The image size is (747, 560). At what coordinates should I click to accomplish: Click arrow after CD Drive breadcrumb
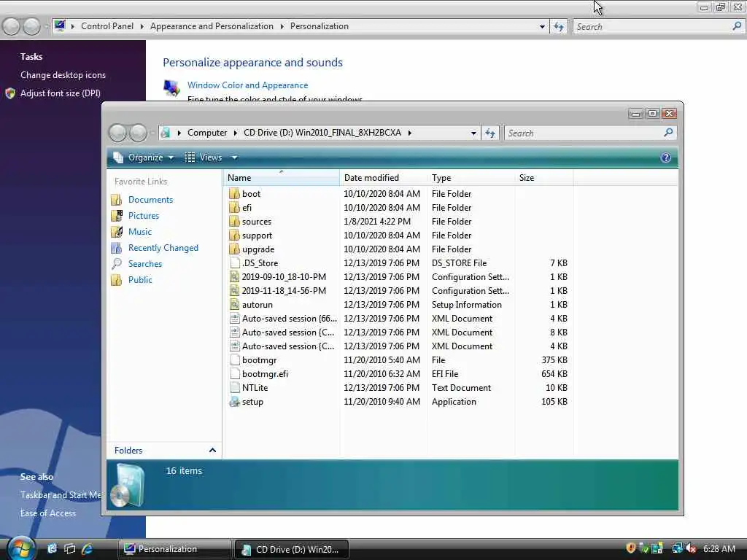[409, 133]
